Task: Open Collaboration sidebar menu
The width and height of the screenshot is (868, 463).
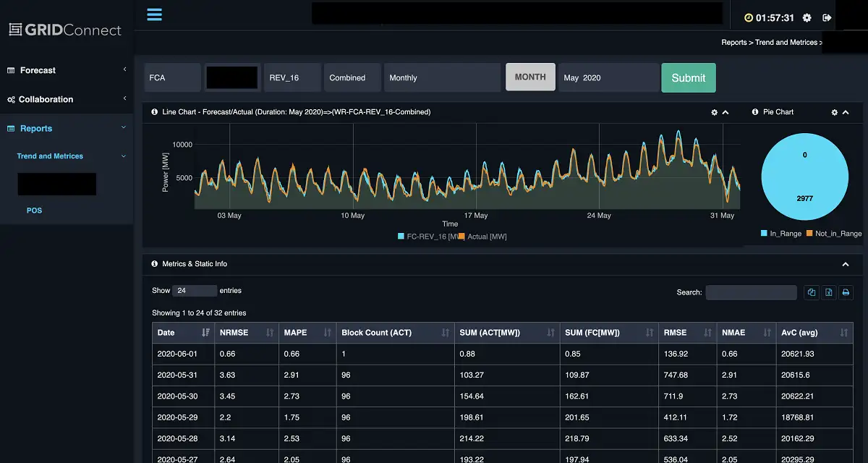Action: [46, 99]
